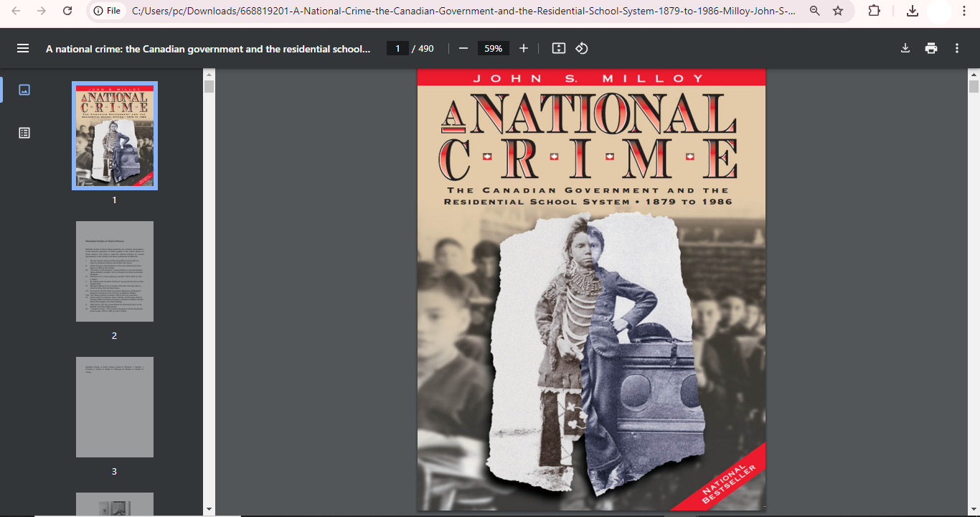Zoom out with the minus button
Viewport: 980px width, 517px height.
point(463,48)
